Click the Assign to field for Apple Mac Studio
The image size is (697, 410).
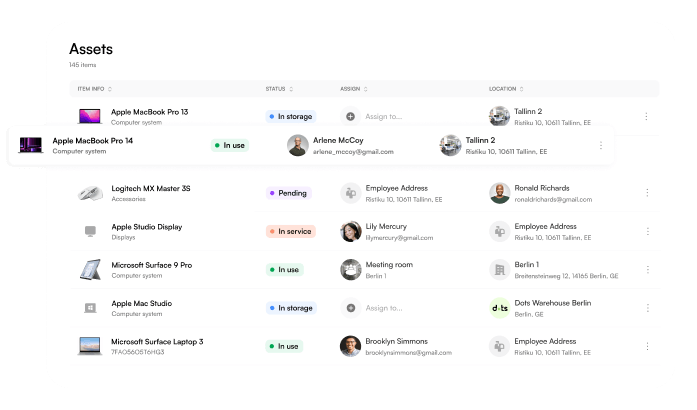tap(384, 308)
